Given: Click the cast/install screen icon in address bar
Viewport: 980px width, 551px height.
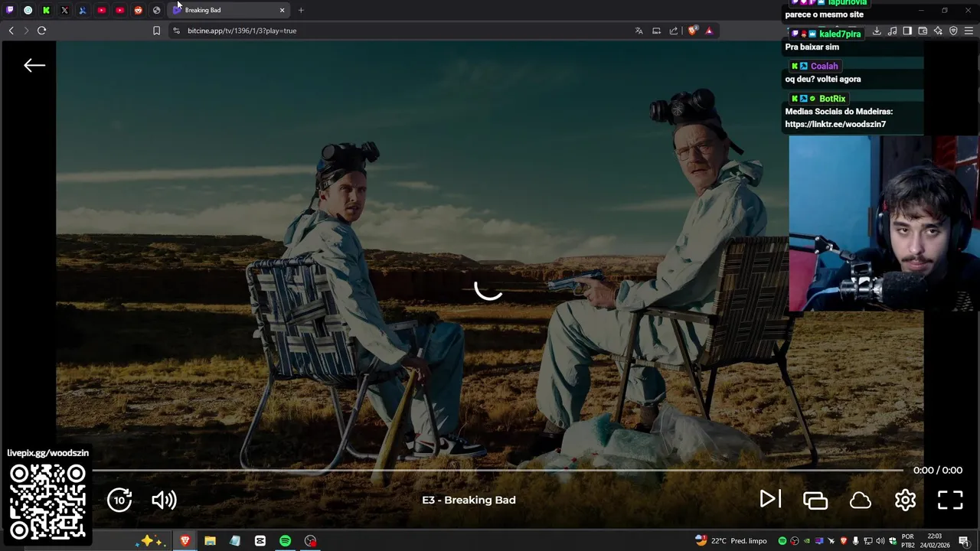Looking at the screenshot, I should 656,31.
